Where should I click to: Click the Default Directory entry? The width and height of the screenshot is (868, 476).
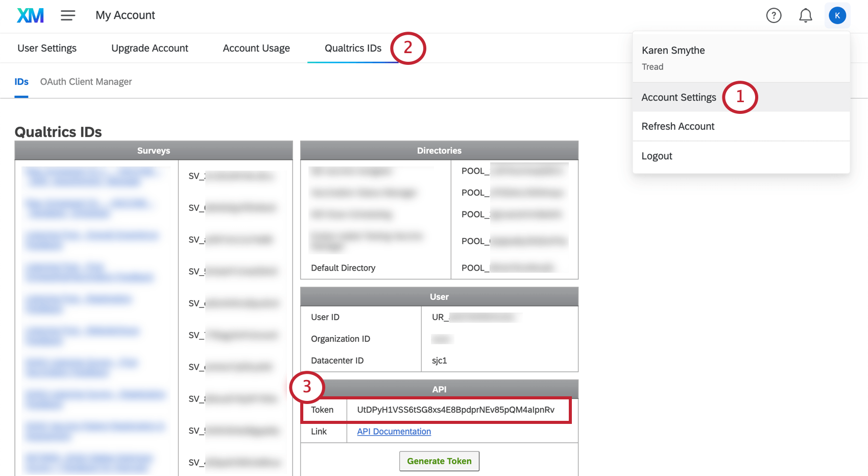343,268
